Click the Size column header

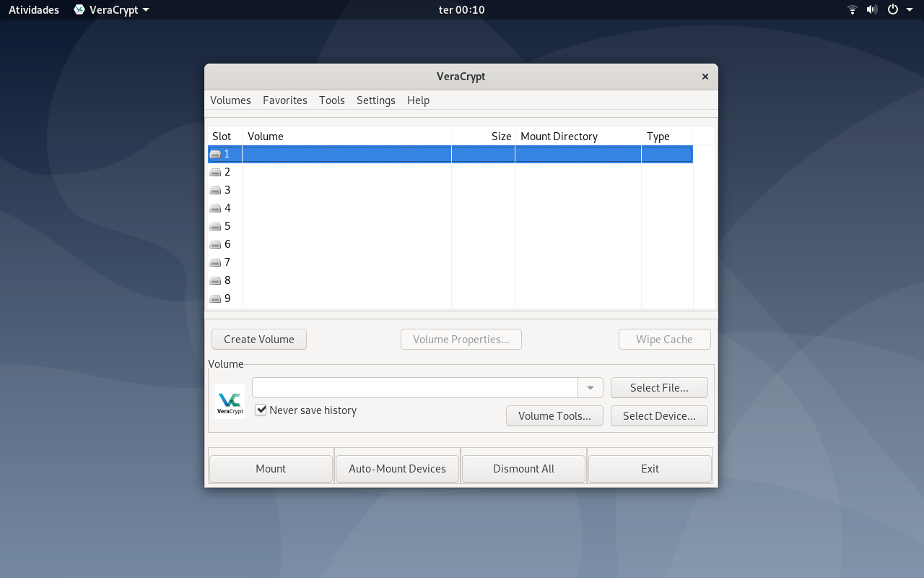pyautogui.click(x=484, y=136)
